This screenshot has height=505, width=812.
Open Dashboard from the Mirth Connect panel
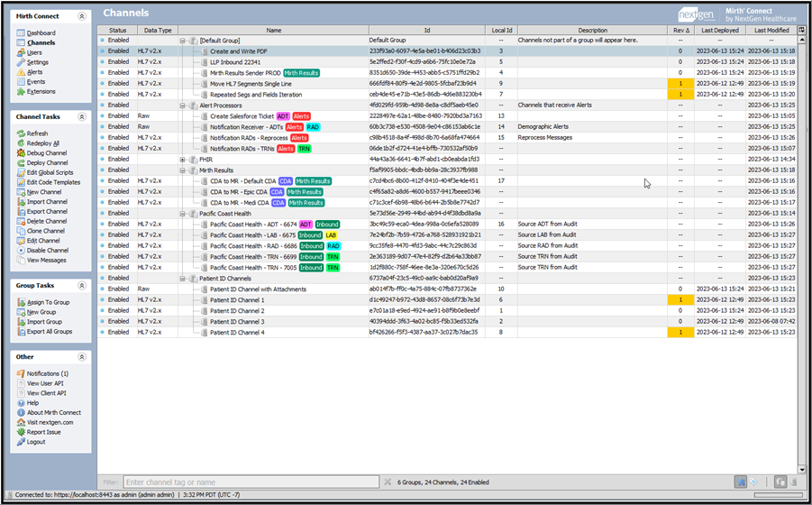pyautogui.click(x=41, y=33)
